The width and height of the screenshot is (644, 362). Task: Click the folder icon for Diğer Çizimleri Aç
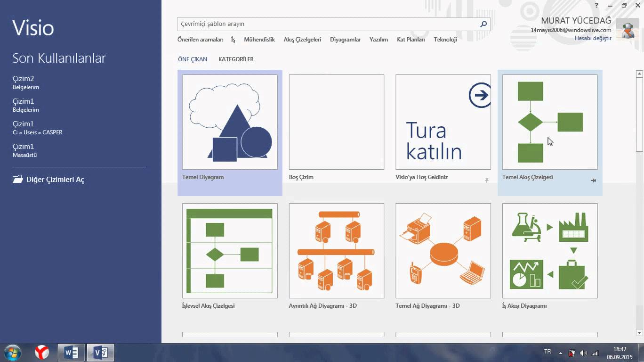click(18, 179)
